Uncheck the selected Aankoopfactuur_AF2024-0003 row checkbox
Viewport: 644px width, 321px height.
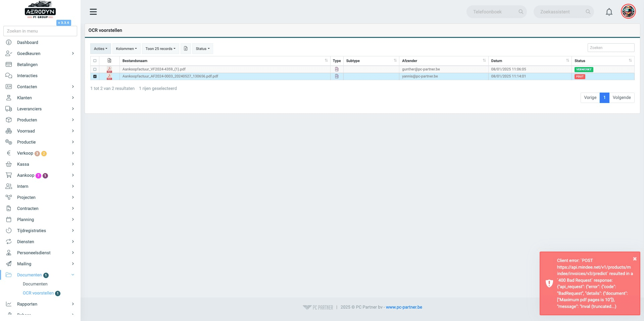(x=95, y=76)
